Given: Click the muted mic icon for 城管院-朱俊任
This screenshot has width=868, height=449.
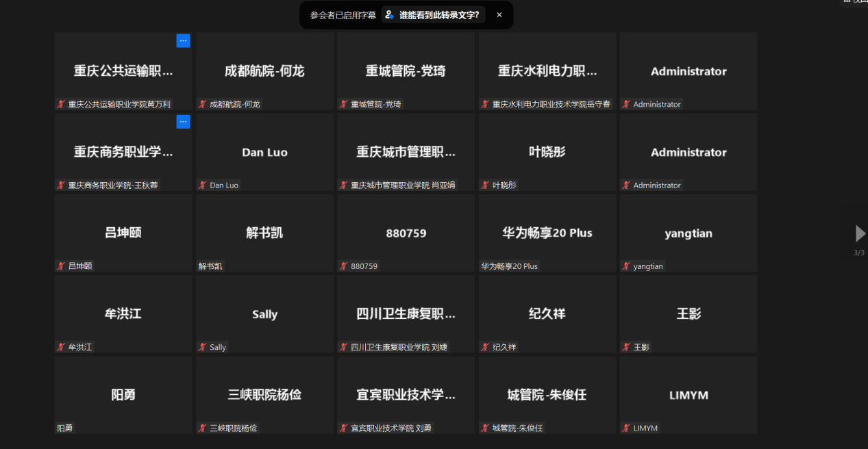Looking at the screenshot, I should (485, 428).
